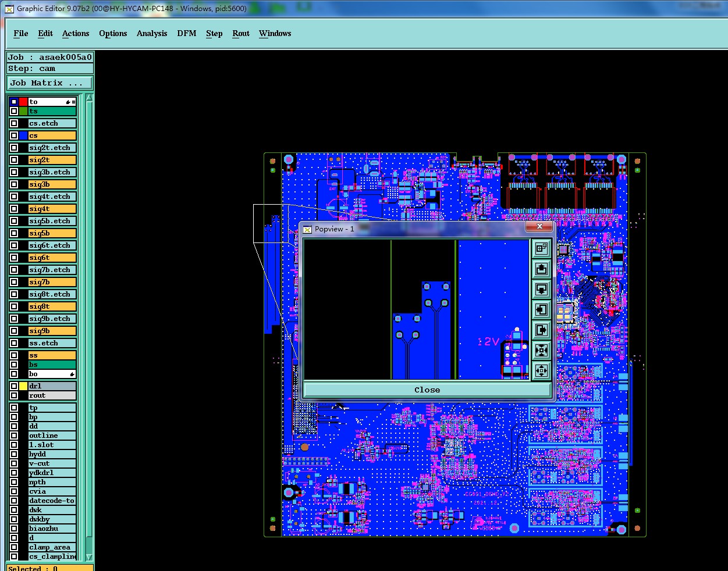This screenshot has width=728, height=571.
Task: Pan popview up with the up-arrow icon
Action: pos(541,269)
